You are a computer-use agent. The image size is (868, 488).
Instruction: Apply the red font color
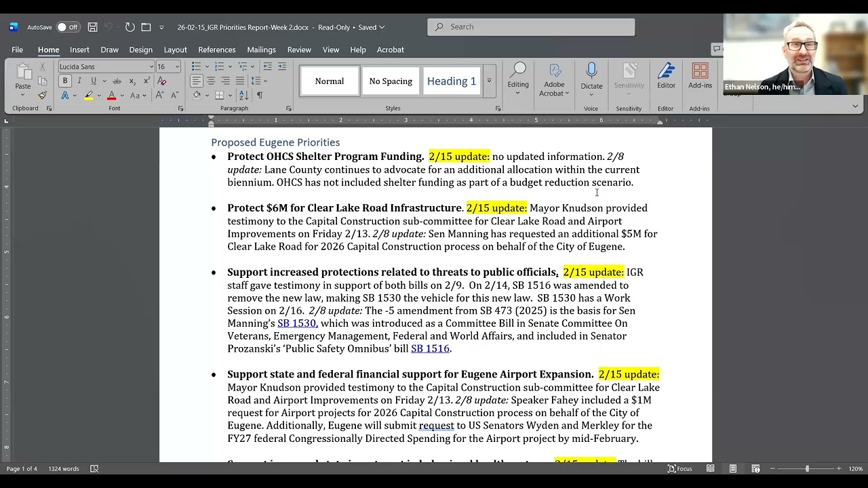click(111, 96)
